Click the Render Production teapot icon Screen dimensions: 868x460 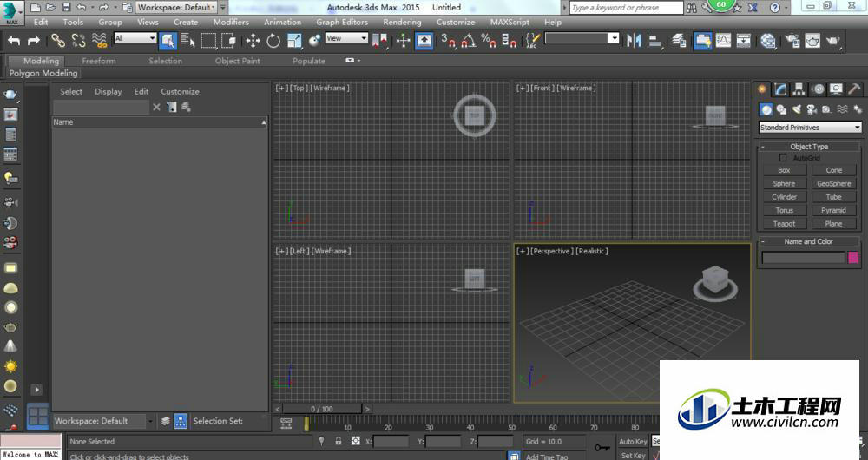tap(832, 41)
